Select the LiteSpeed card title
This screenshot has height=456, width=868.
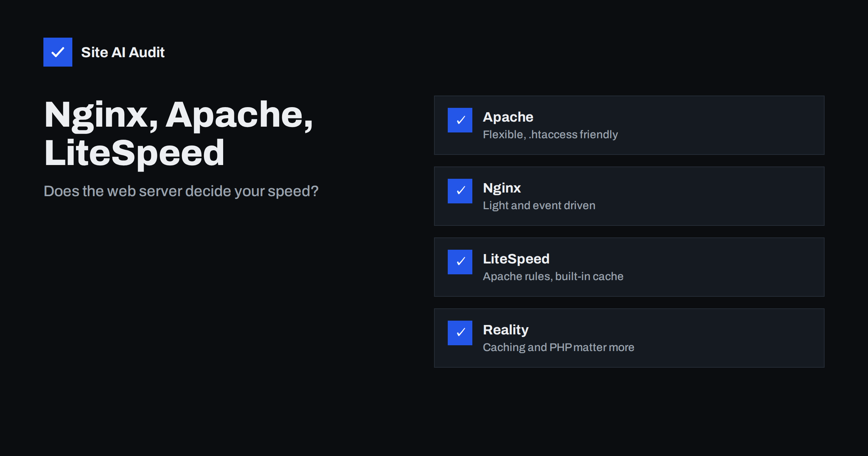[516, 259]
